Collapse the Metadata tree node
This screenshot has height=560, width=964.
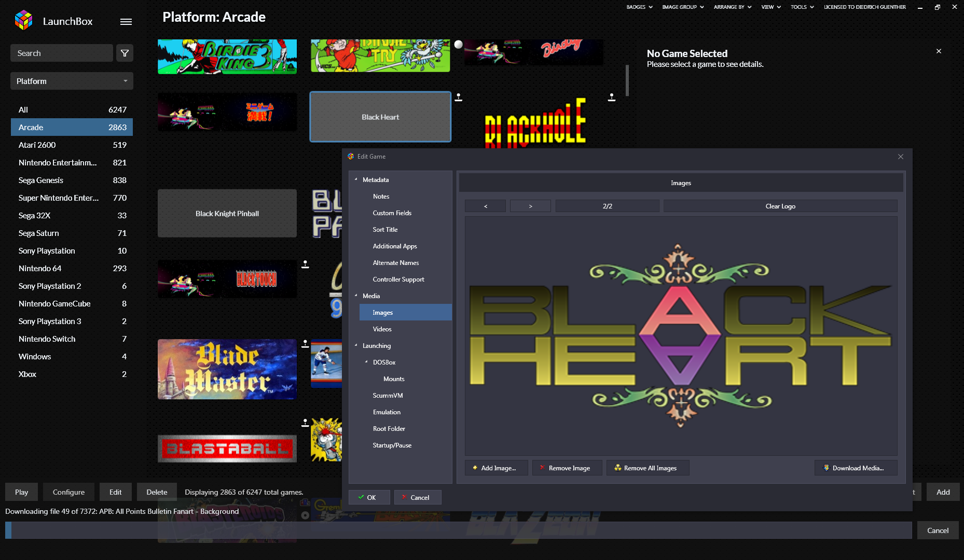[356, 179]
